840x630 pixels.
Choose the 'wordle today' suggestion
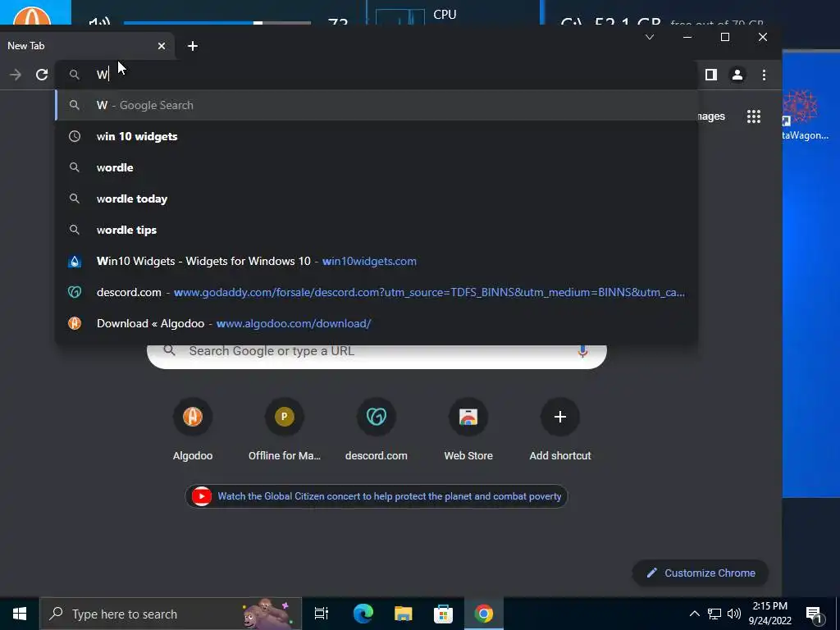coord(376,199)
